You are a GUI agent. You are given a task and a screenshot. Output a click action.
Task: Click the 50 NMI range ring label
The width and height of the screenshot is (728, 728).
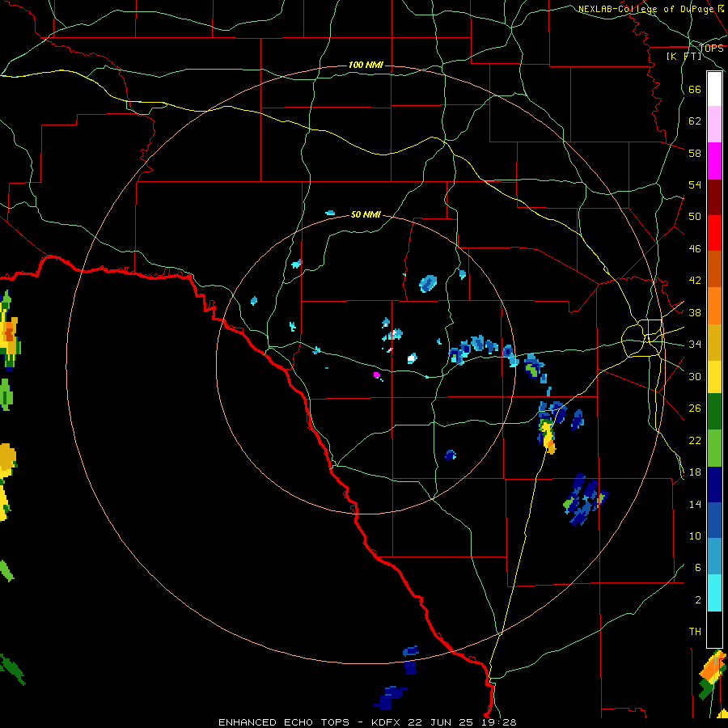coord(366,214)
